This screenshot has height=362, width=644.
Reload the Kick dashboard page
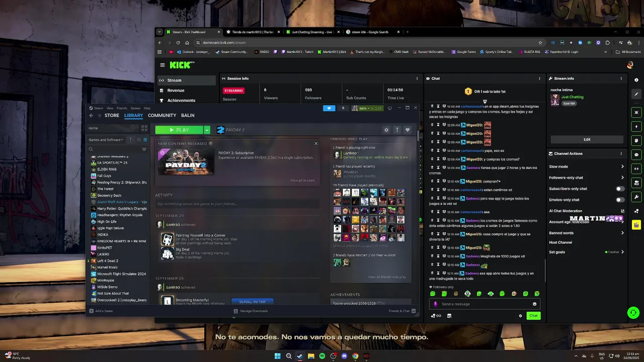pos(178,43)
